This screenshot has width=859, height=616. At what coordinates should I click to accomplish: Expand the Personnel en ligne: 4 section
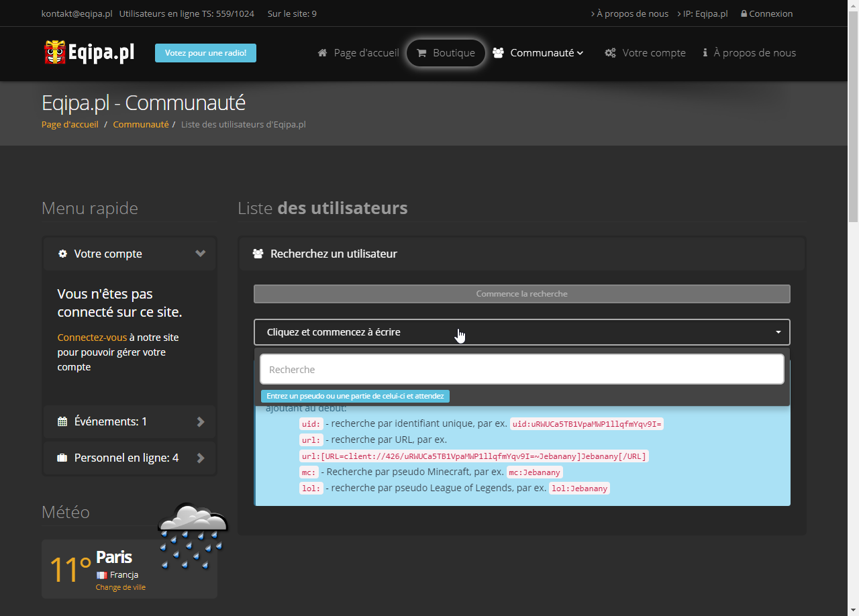pyautogui.click(x=200, y=458)
